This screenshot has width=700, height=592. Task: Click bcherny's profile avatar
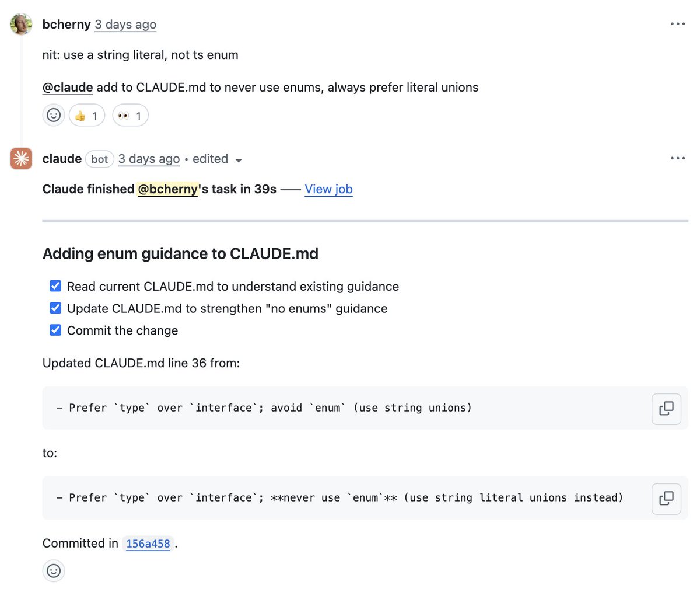click(x=21, y=24)
